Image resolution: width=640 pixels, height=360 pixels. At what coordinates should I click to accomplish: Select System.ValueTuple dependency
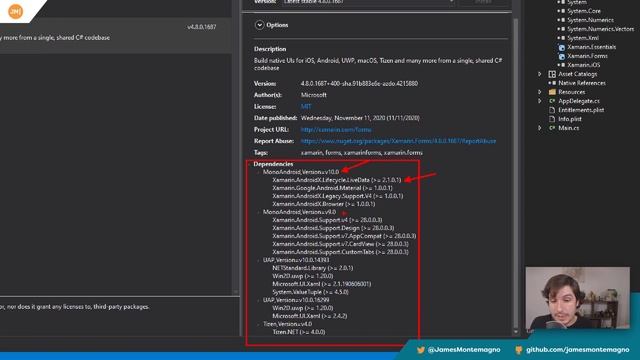[x=310, y=292]
